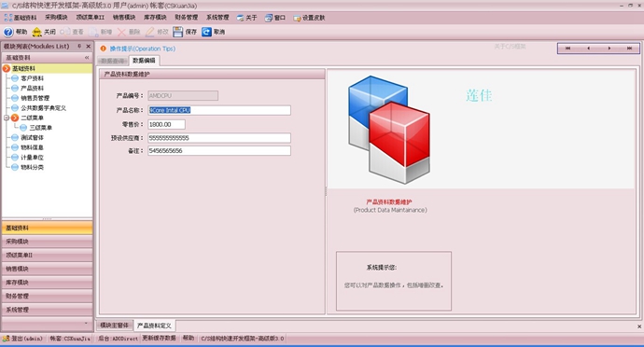The height and width of the screenshot is (347, 644).
Task: Click the blue node icon beside 客户资料
Action: [15, 78]
